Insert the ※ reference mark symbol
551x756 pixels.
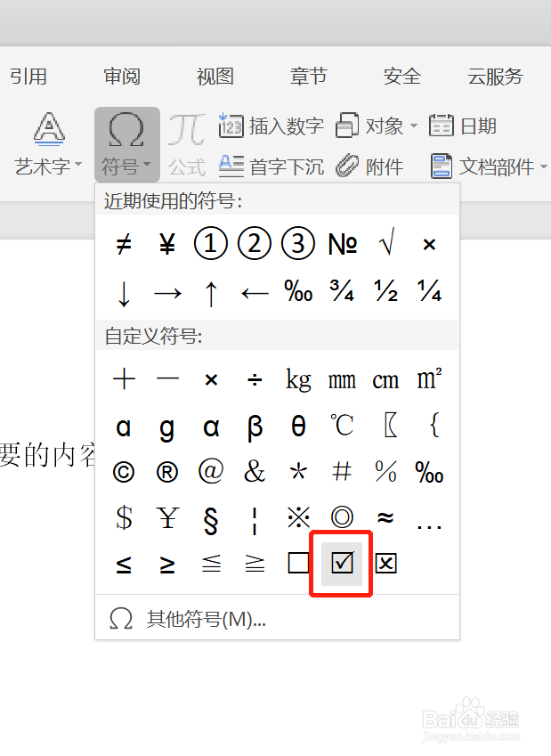pos(298,518)
